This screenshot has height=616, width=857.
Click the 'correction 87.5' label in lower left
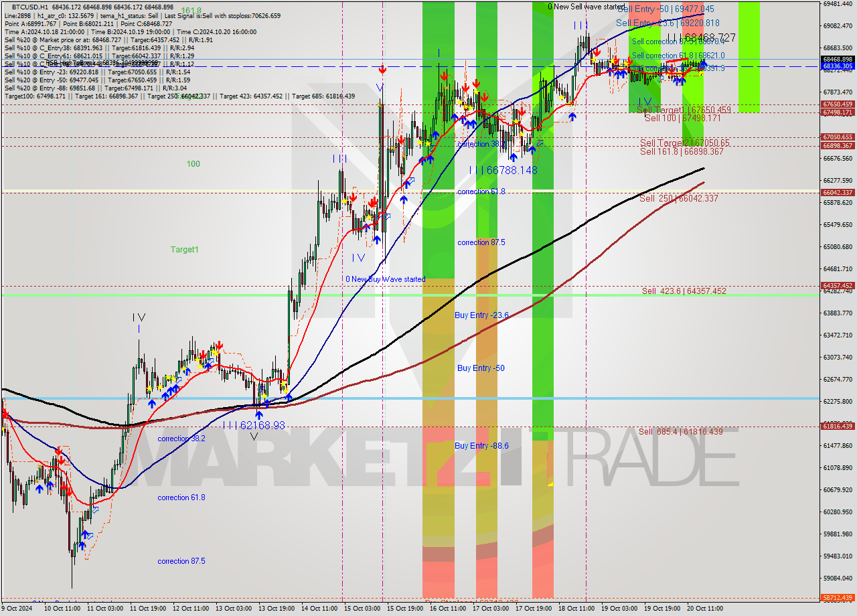(181, 562)
